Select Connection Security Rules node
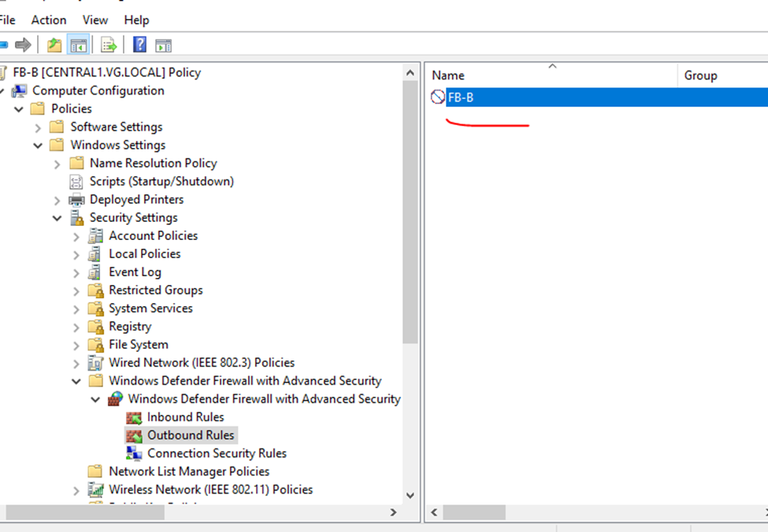Viewport: 768px width, 532px height. click(x=217, y=453)
